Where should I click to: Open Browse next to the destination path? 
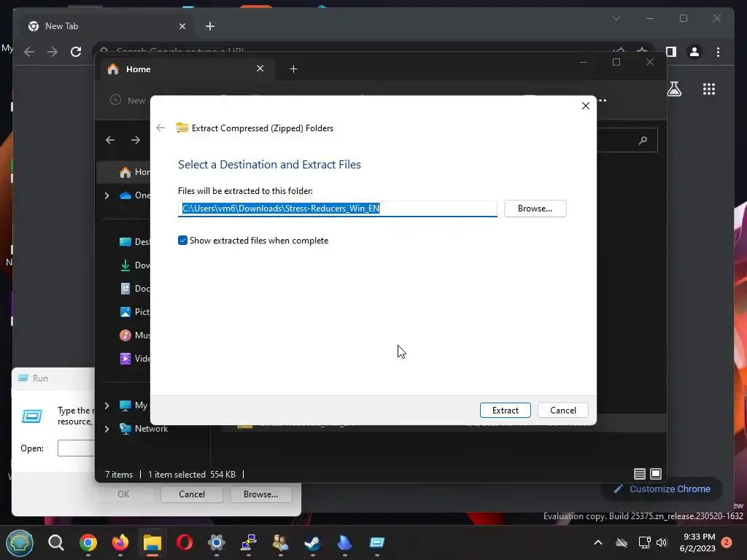pyautogui.click(x=535, y=209)
